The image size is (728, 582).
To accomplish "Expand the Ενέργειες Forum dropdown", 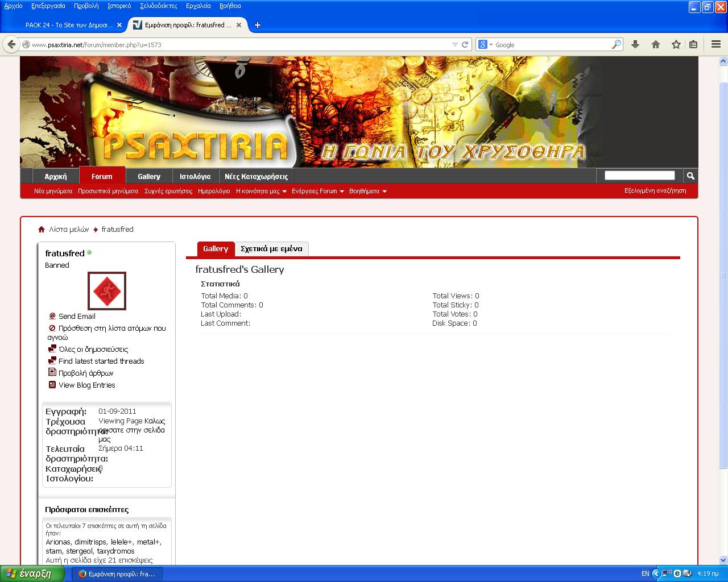I will (x=318, y=192).
